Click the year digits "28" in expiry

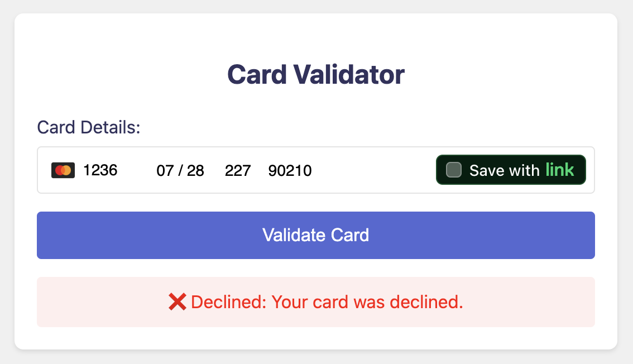(195, 170)
